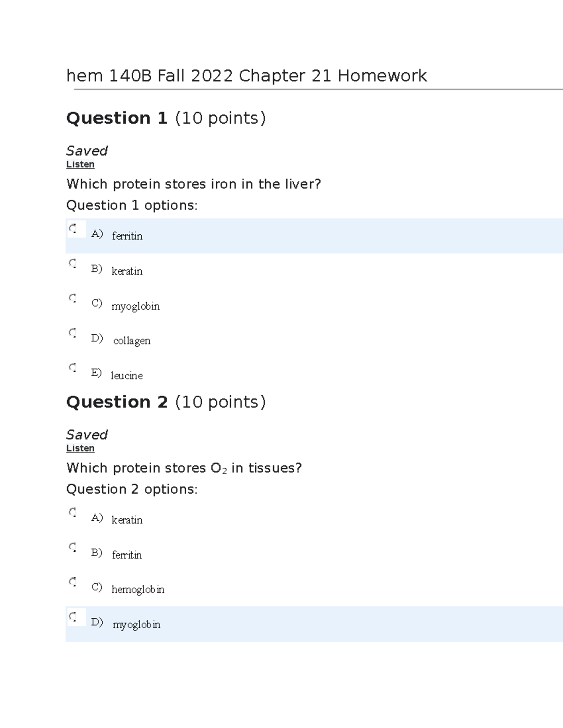Click the 'ferritin' answer text in Question 1
Viewport: 563px width, 728px height.
[x=127, y=236]
